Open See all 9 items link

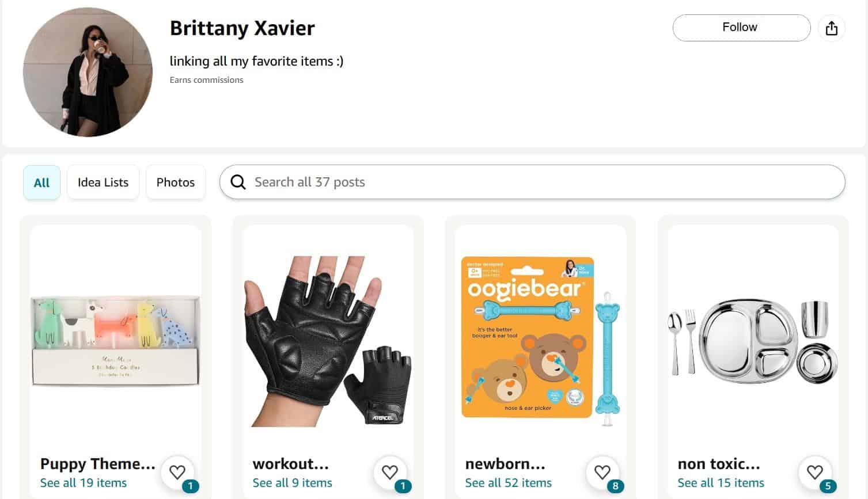coord(293,483)
